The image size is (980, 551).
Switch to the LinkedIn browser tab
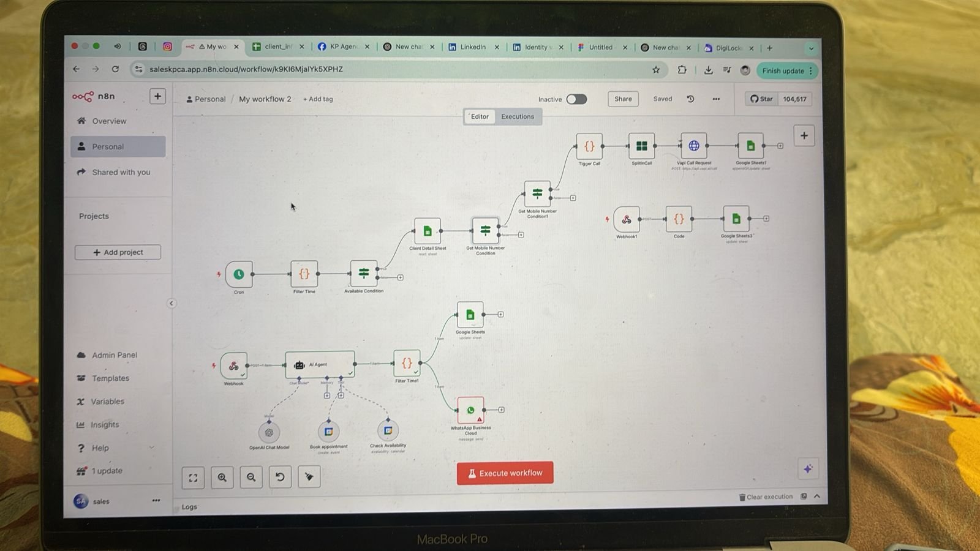(x=473, y=47)
